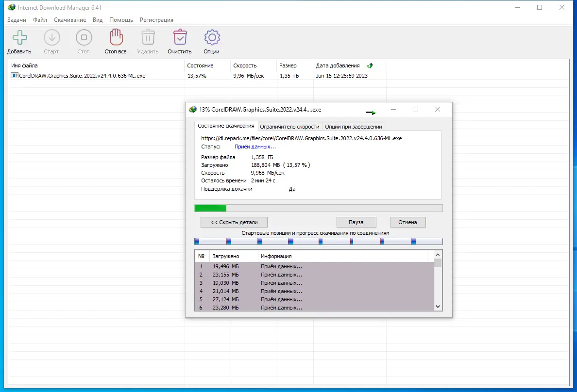Select connection row 3 with 19,030 МБ

314,283
